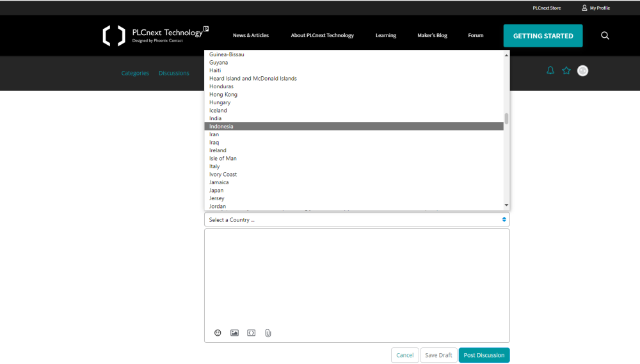Select Indonesia from the country list
Screen dimensions: 640x364
pos(353,127)
